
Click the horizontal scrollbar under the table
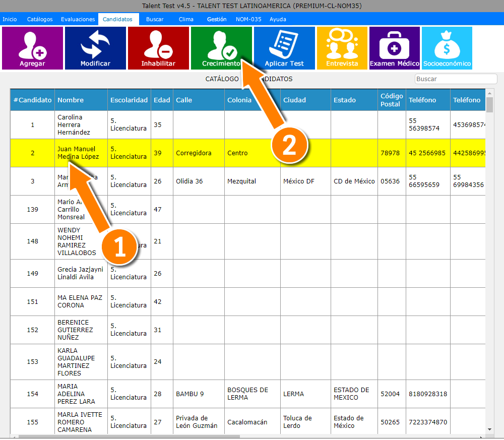pyautogui.click(x=129, y=436)
